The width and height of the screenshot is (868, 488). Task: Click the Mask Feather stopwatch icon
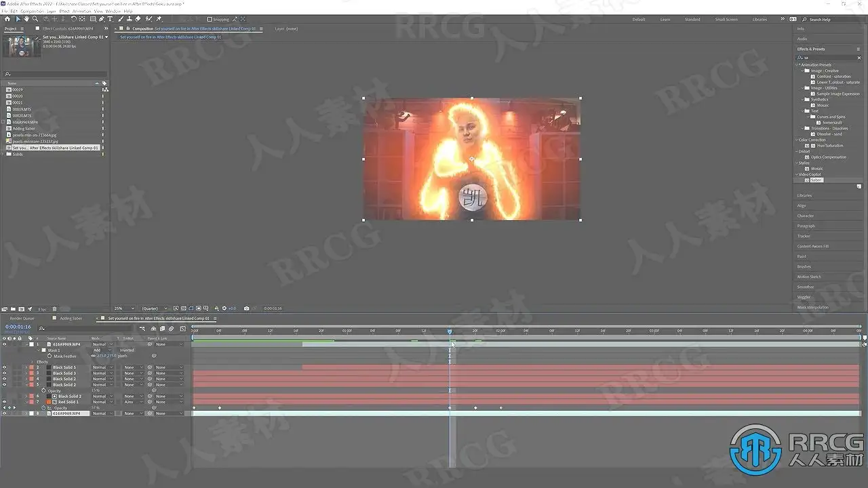pos(50,356)
